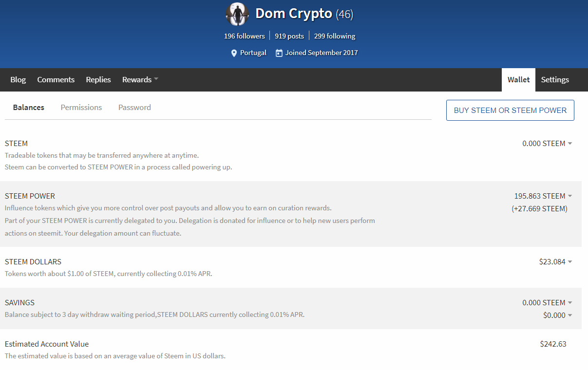The width and height of the screenshot is (588, 370).
Task: Open the 0.000 STEEM balance dropdown
Action: click(x=547, y=144)
